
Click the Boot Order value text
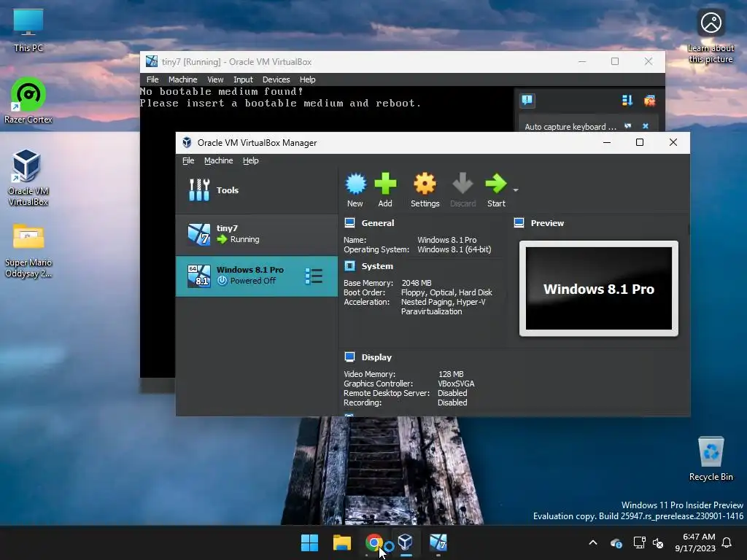coord(446,292)
